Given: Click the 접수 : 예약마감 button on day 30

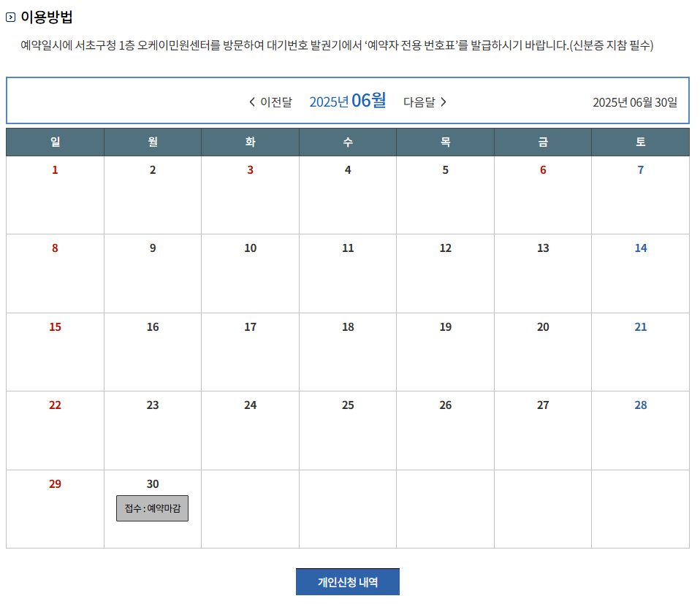Looking at the screenshot, I should [x=152, y=508].
